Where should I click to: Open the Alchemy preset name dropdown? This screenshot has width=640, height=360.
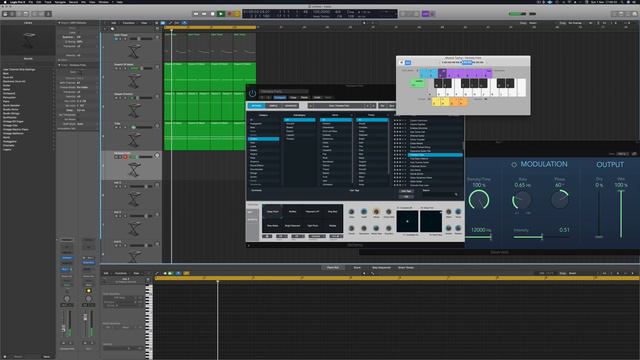[x=339, y=106]
